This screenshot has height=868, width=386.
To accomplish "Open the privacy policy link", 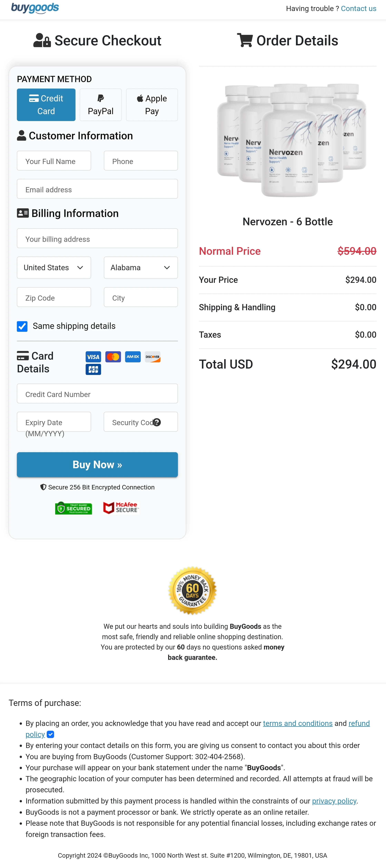I will pos(334,801).
